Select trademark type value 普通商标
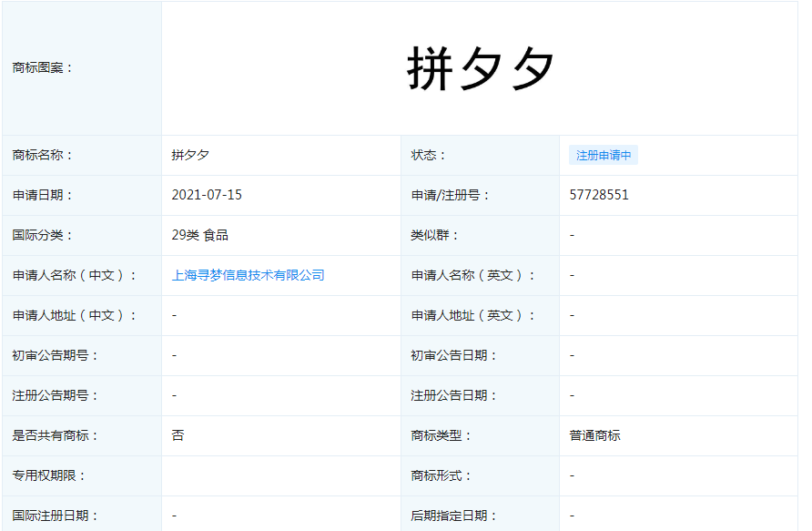 (x=594, y=435)
